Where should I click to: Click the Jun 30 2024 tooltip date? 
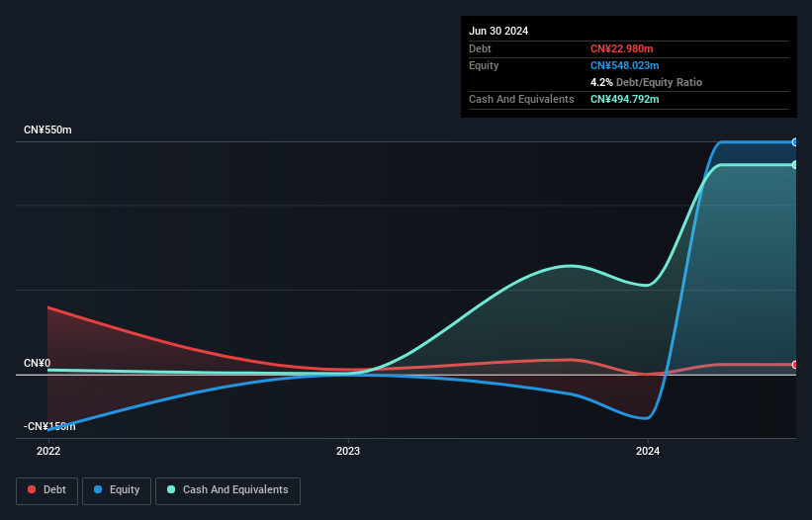pyautogui.click(x=498, y=31)
